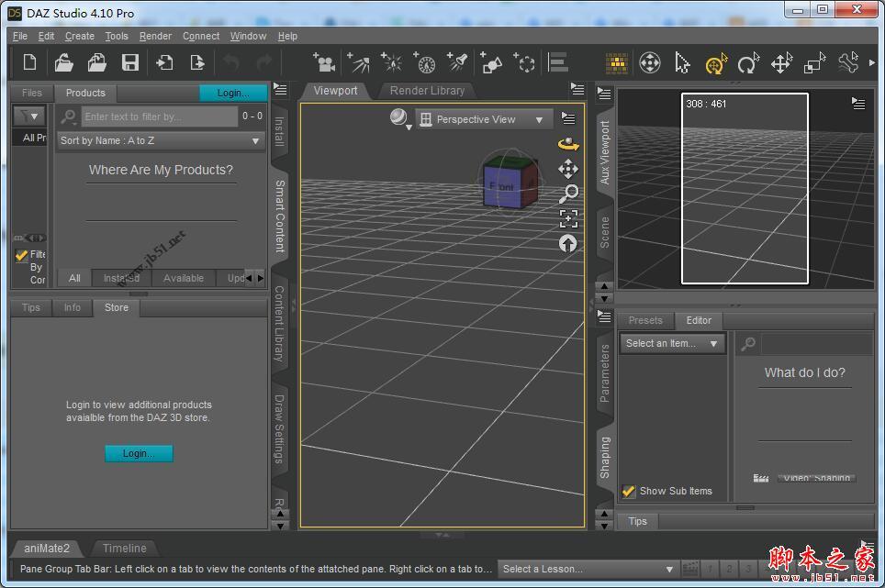885x588 pixels.
Task: Click the Parameters search field
Action: pos(816,343)
